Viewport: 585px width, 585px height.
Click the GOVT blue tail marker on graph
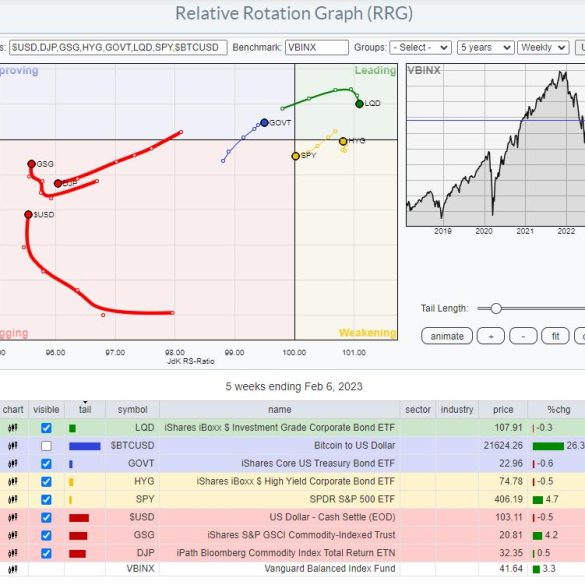[265, 122]
